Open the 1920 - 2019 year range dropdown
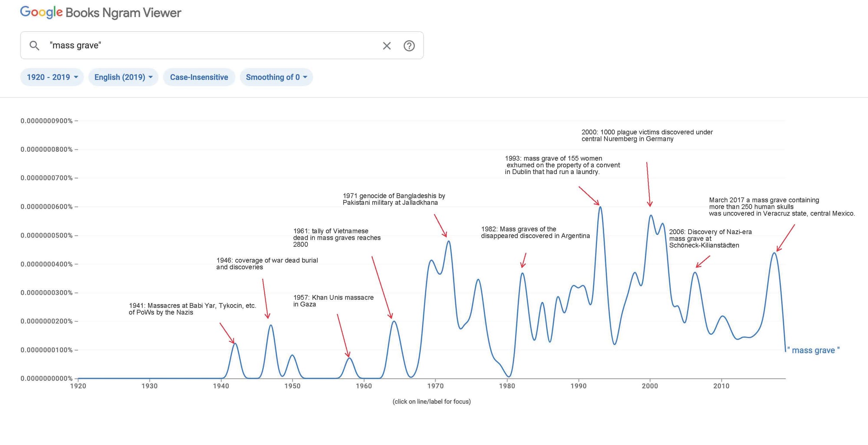 click(x=52, y=77)
